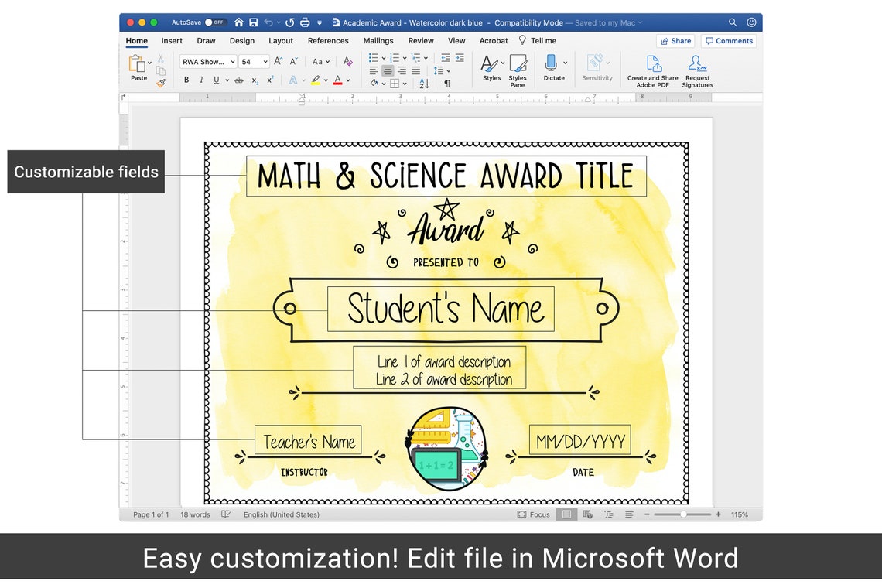Open the Design tab
This screenshot has height=588, width=882.
pos(242,40)
